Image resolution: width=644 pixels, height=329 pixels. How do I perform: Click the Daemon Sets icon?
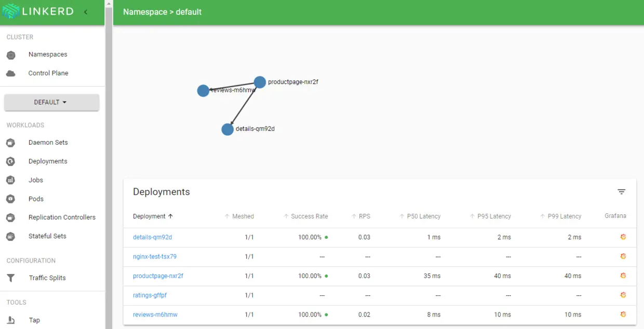click(10, 143)
